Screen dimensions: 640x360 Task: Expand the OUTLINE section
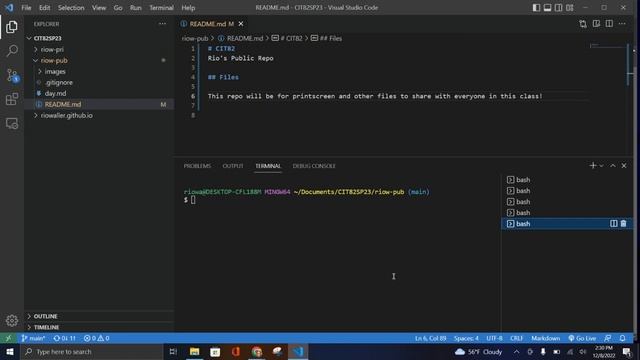[99, 316]
